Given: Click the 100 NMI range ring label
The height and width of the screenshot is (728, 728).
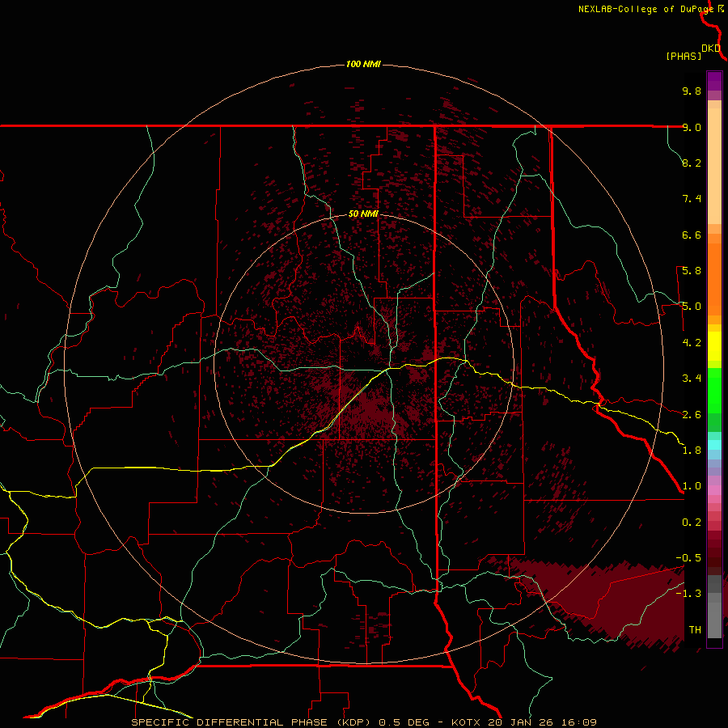Looking at the screenshot, I should pos(363,64).
